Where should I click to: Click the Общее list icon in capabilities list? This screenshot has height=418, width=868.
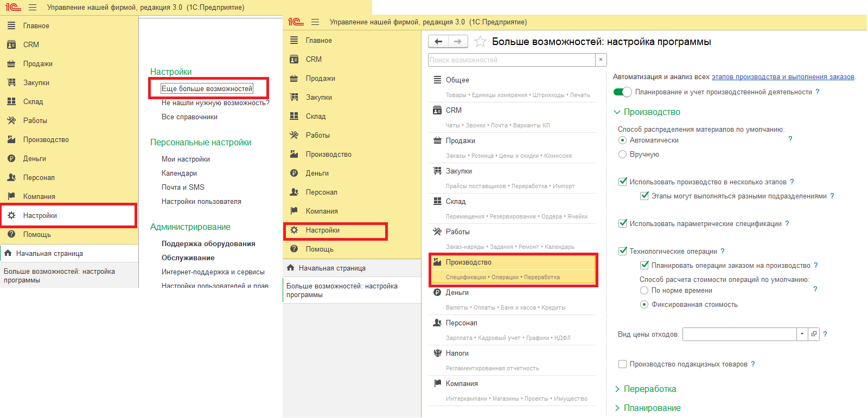[x=437, y=80]
